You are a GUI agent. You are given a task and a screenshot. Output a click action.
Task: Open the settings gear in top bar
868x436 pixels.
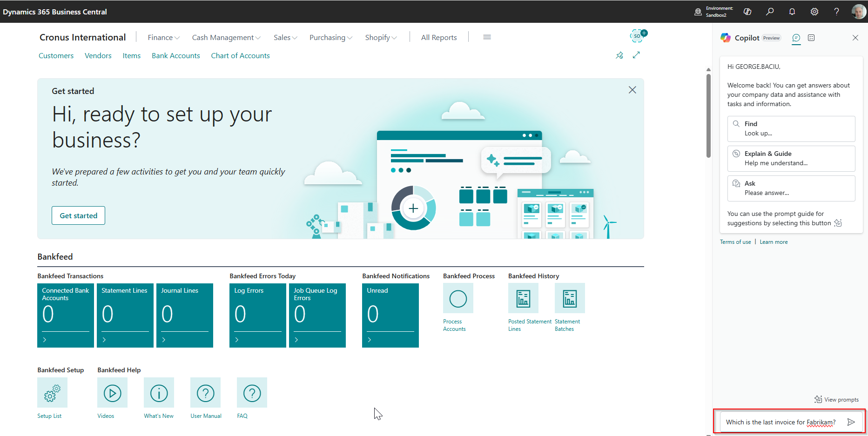pyautogui.click(x=814, y=12)
